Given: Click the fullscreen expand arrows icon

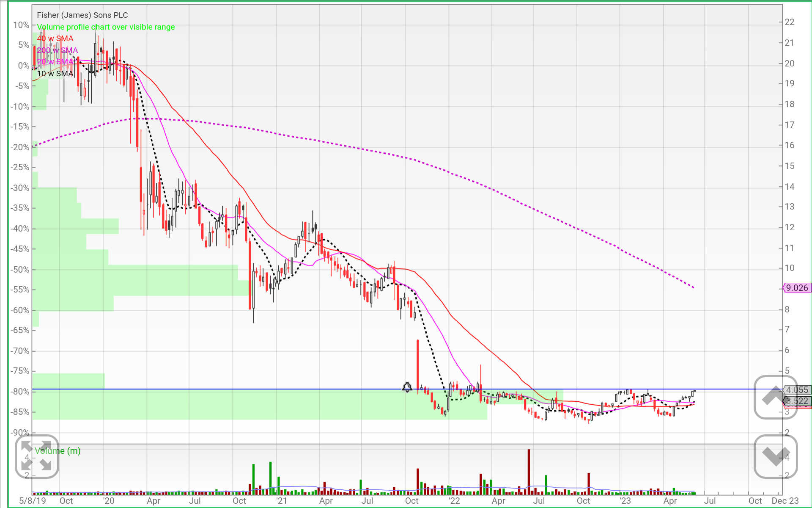Looking at the screenshot, I should [37, 457].
